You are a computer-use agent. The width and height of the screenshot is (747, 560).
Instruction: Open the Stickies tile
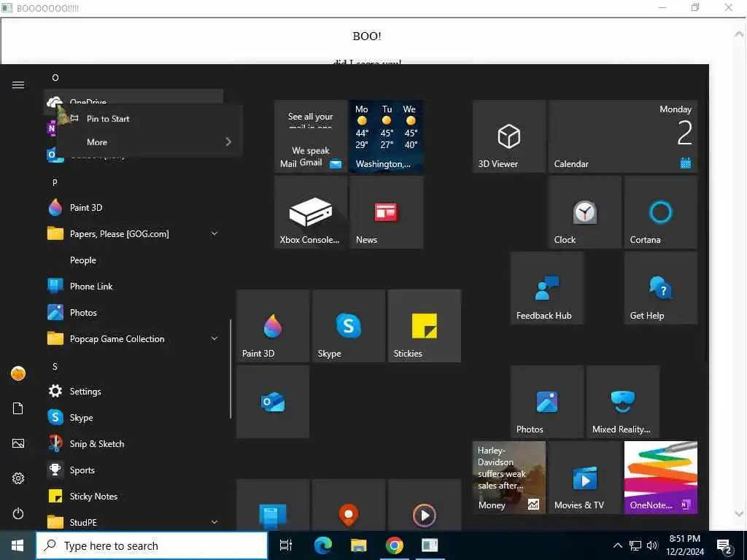click(x=424, y=326)
